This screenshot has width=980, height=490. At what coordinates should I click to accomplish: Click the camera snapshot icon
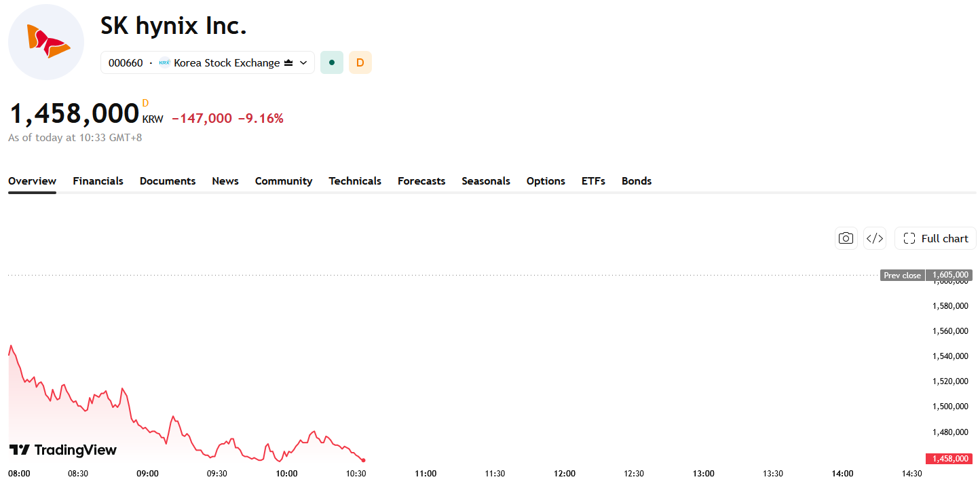(846, 238)
